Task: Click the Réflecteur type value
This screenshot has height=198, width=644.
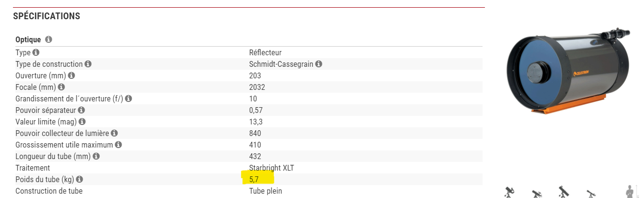Action: click(265, 52)
